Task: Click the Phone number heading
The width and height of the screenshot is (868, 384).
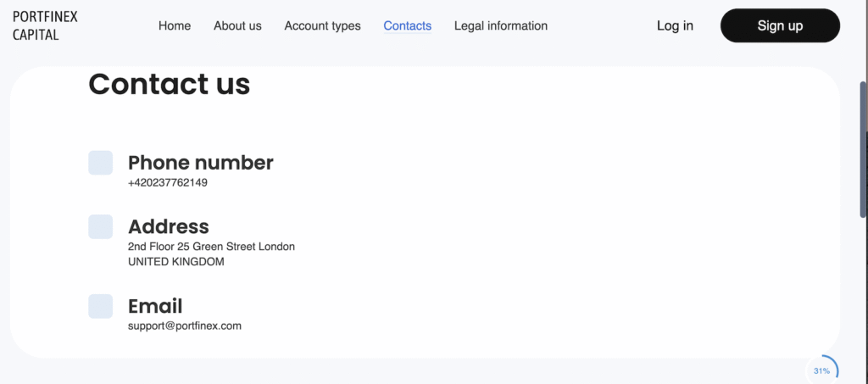Action: tap(200, 163)
